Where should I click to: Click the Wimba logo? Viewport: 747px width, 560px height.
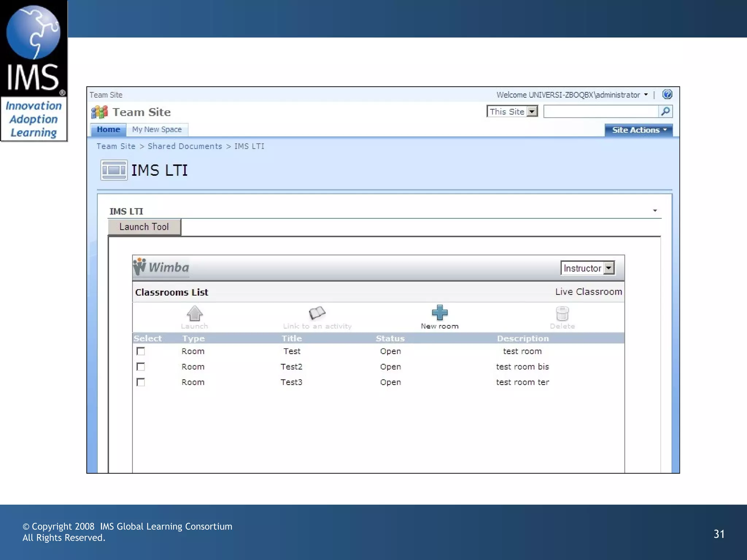coord(161,267)
